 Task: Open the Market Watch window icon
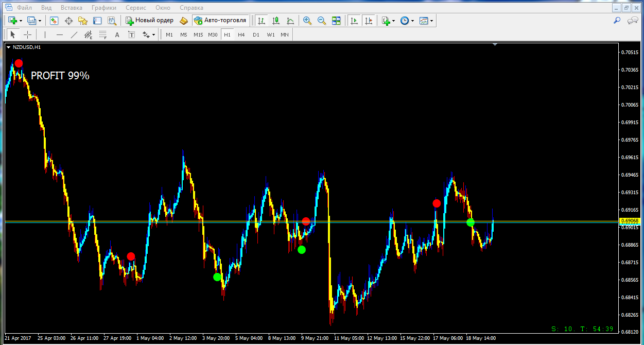[54, 21]
